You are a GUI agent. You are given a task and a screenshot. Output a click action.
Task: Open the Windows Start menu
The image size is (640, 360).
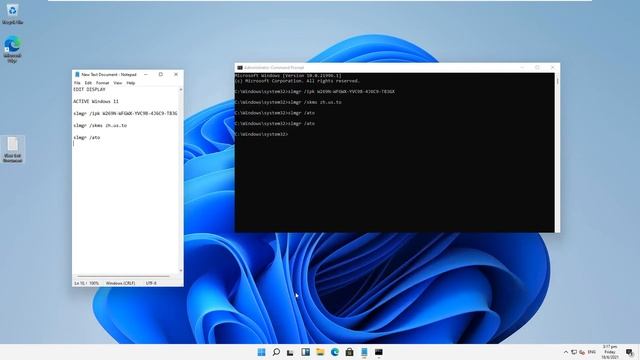261,352
